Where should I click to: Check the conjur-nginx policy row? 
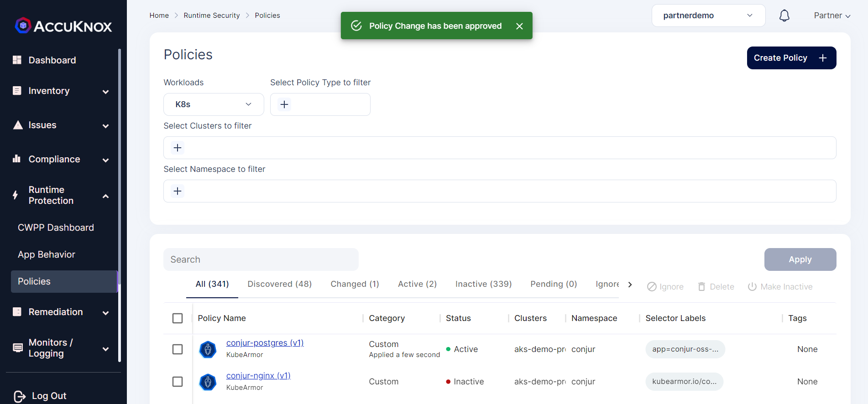pos(178,382)
